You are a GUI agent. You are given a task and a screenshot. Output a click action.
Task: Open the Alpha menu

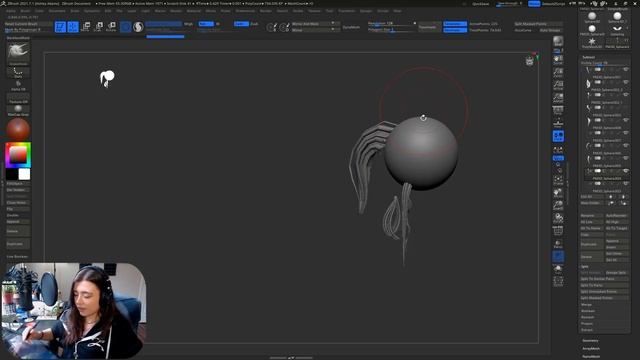pos(11,11)
